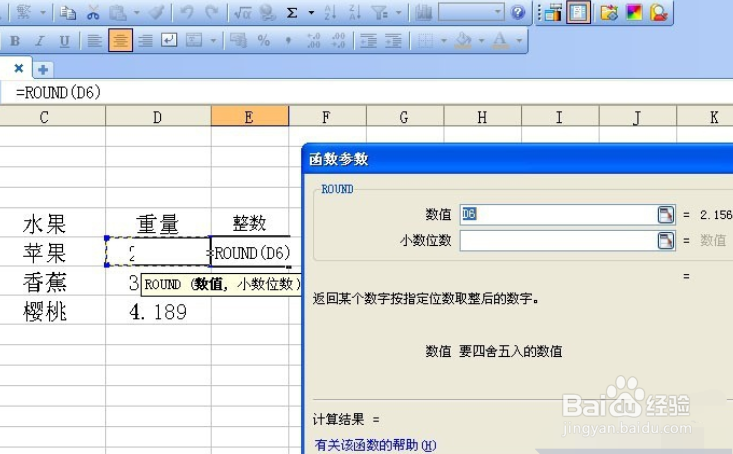Sort ascending with the A-Z icon

point(330,13)
